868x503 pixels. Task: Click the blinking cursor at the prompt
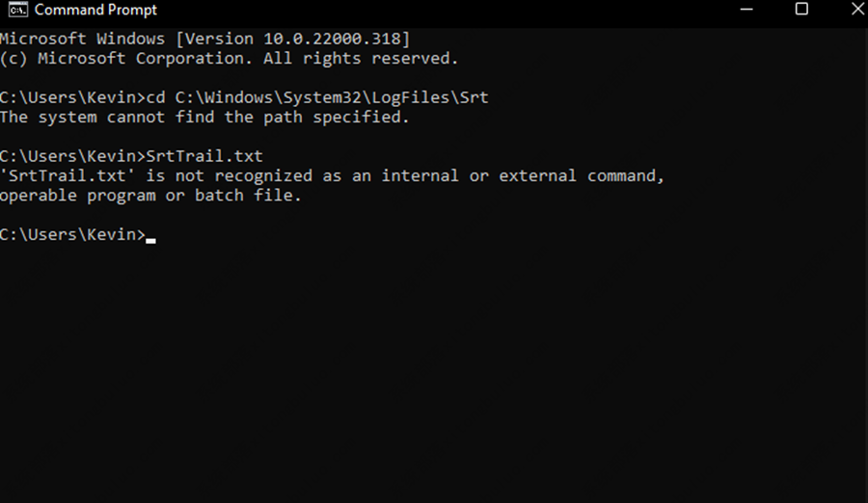[150, 239]
